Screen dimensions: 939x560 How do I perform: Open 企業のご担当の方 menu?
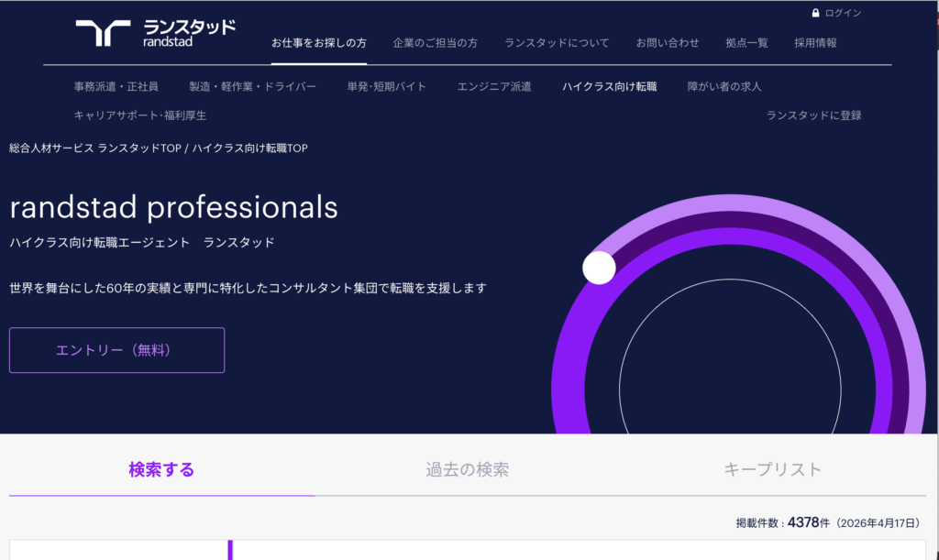(436, 43)
